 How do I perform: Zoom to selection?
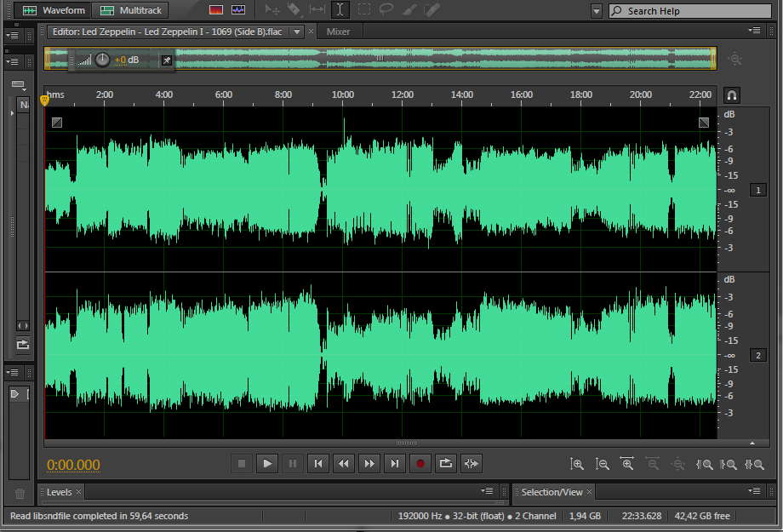coord(754,465)
